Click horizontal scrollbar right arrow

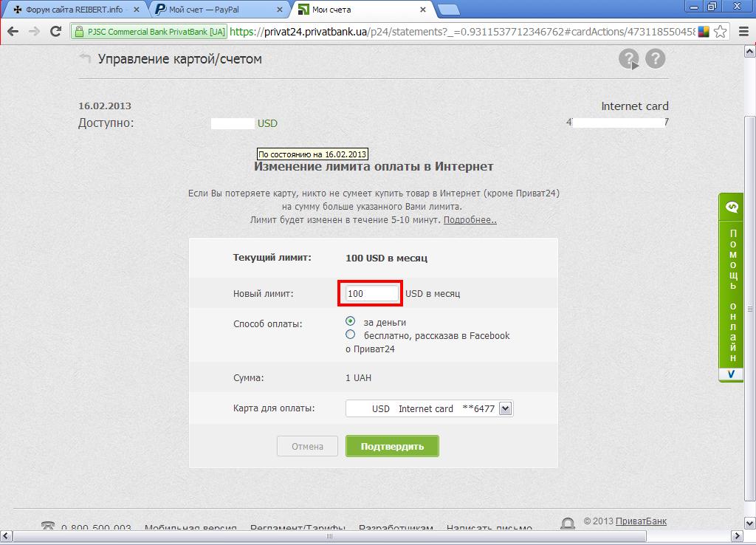coord(738,536)
